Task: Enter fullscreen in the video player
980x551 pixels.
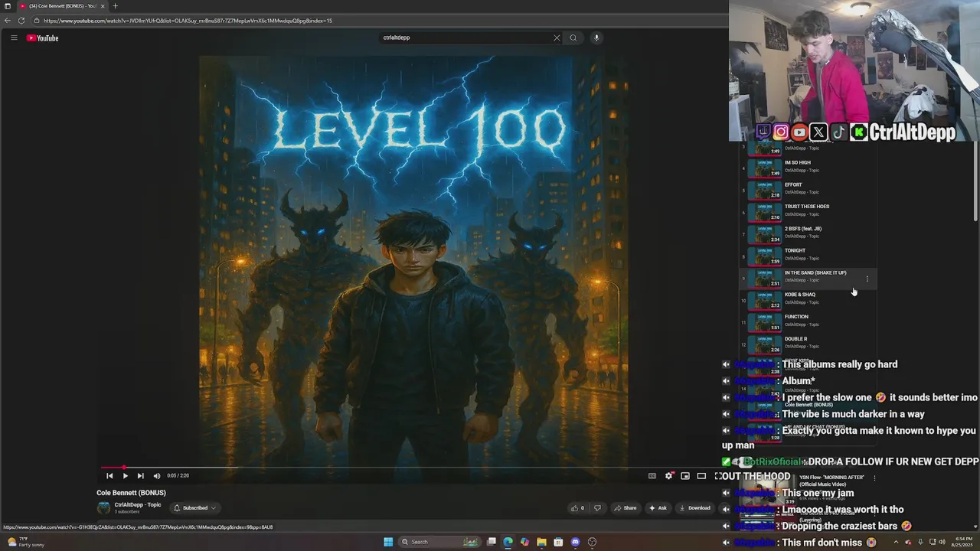Action: [718, 476]
